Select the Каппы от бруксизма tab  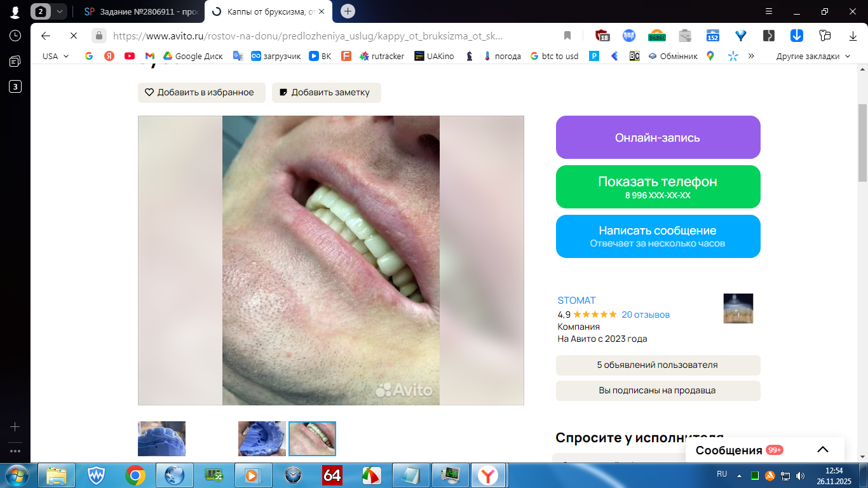click(269, 11)
